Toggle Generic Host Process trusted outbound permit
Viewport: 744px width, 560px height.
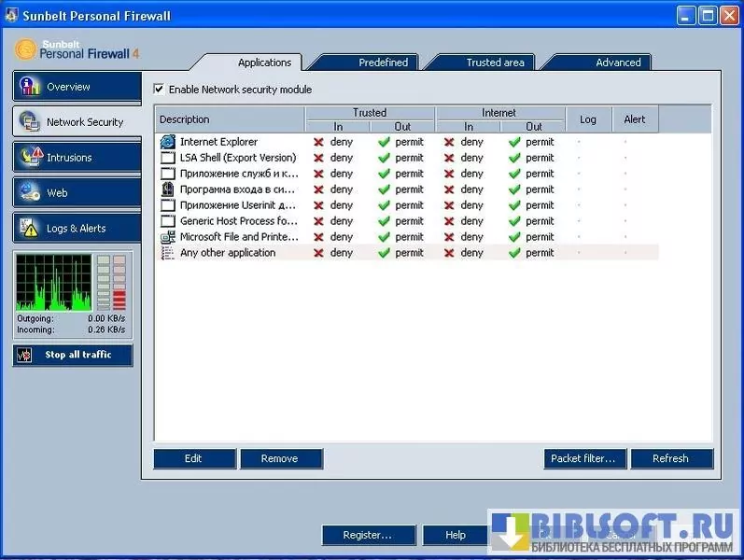[384, 221]
